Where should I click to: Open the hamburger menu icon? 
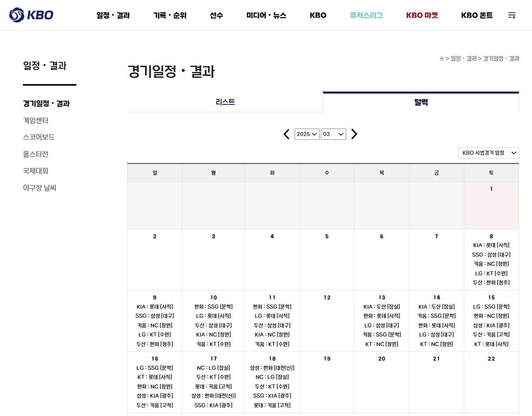tap(512, 15)
